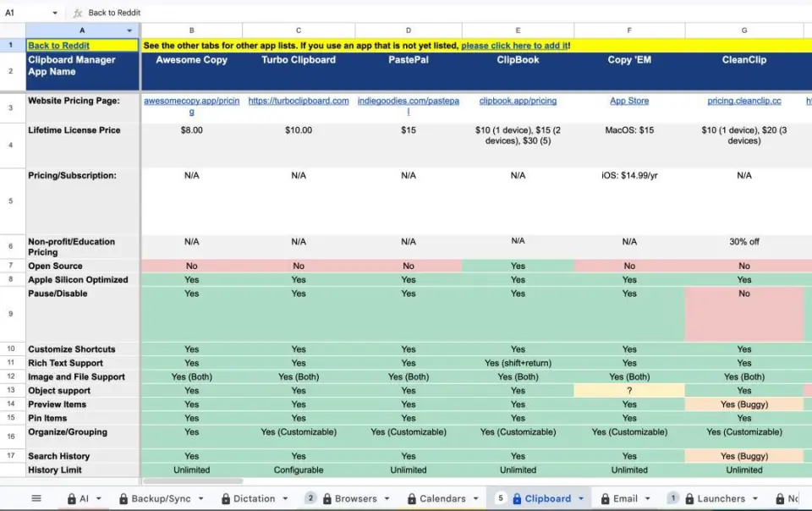
Task: Click the lock icon on Launchers tab
Action: coord(689,498)
